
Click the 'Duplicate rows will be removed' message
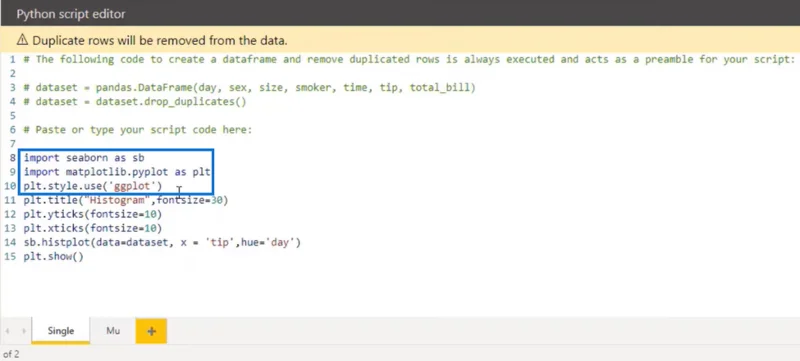click(160, 40)
